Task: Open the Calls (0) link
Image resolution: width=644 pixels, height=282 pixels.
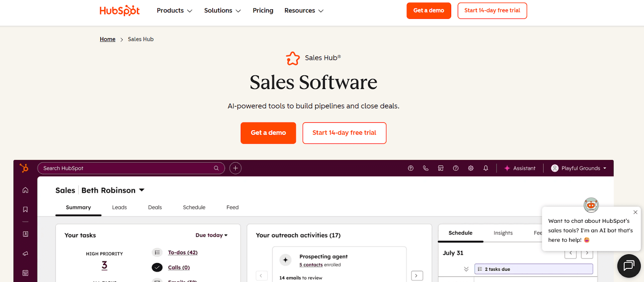Action: tap(179, 267)
